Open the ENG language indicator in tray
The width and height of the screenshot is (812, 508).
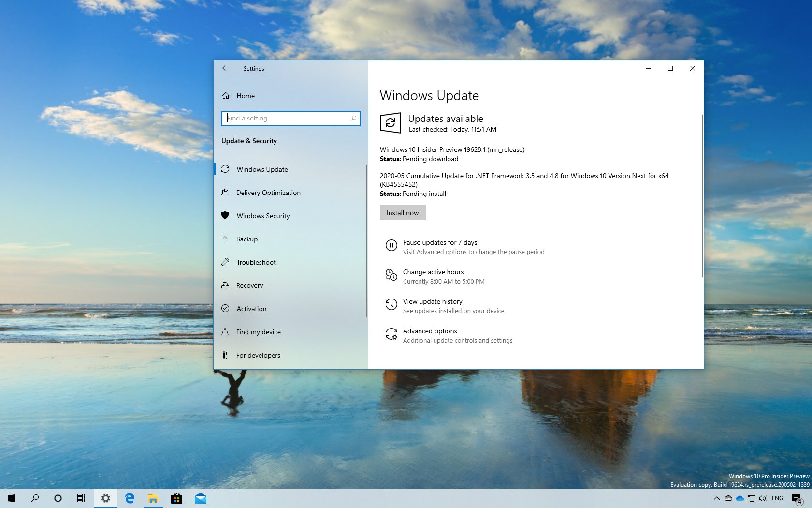tap(777, 498)
